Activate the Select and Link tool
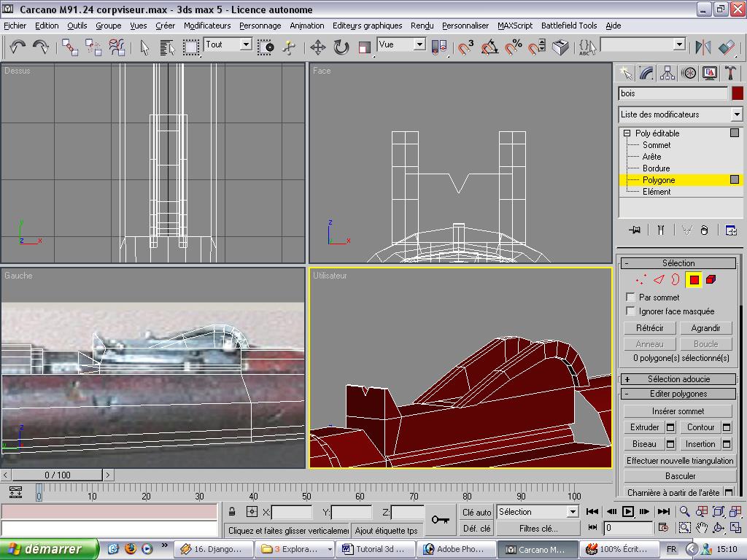Screen dimensions: 747x560 point(70,47)
